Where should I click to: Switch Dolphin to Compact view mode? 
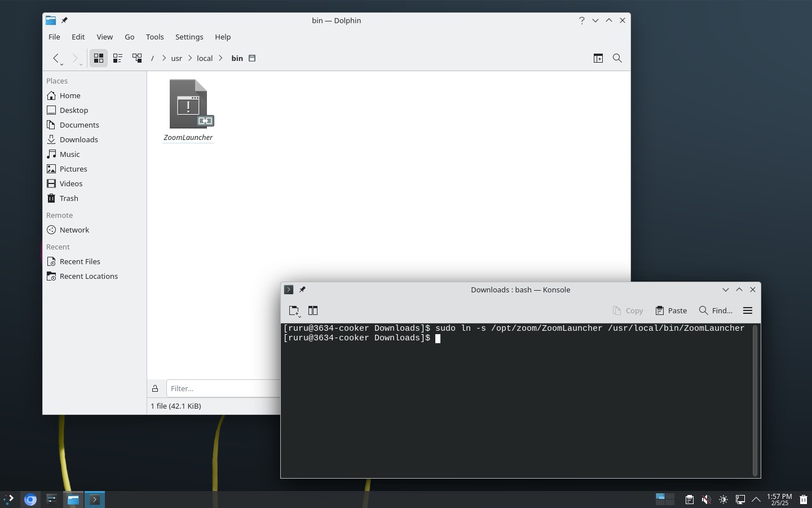(x=118, y=58)
